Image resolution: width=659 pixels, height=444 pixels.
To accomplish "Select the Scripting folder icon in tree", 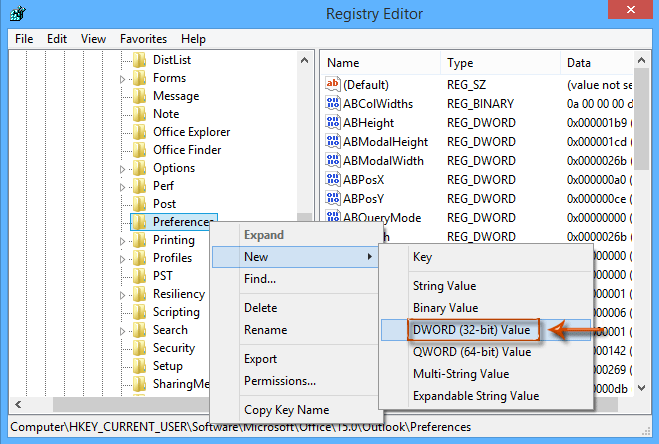I will coord(139,312).
